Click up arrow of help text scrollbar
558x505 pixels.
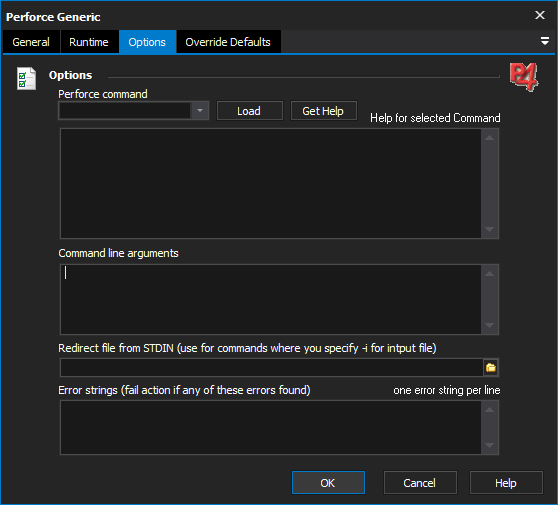490,138
